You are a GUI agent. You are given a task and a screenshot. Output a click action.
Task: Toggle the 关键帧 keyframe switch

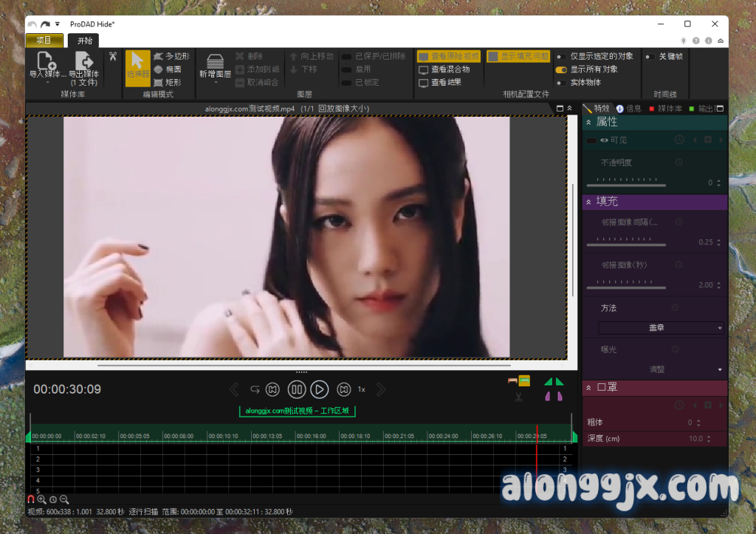click(650, 56)
